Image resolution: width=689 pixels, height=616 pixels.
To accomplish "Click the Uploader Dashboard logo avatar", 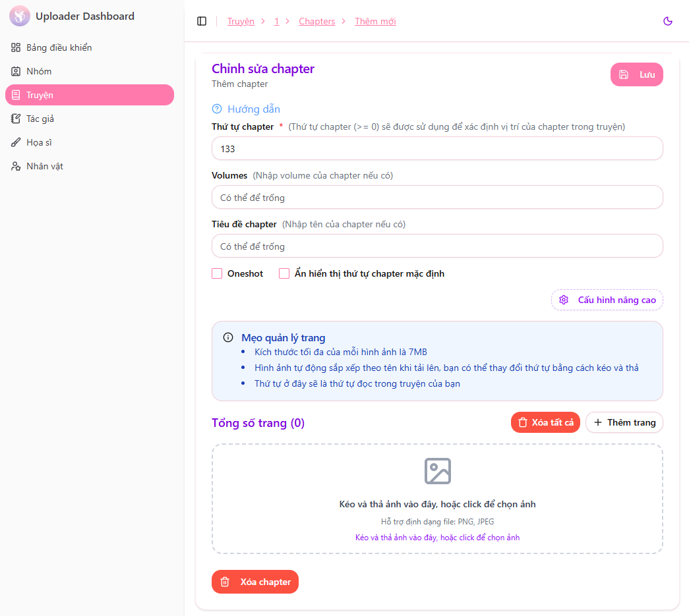I will pos(20,16).
